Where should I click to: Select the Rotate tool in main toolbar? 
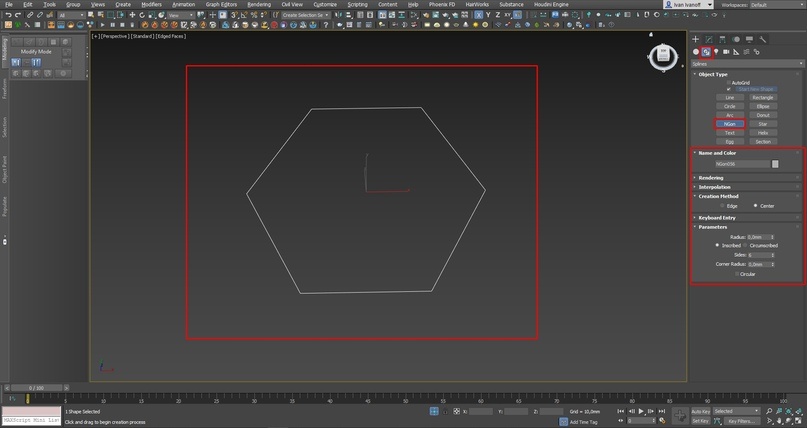(x=142, y=15)
